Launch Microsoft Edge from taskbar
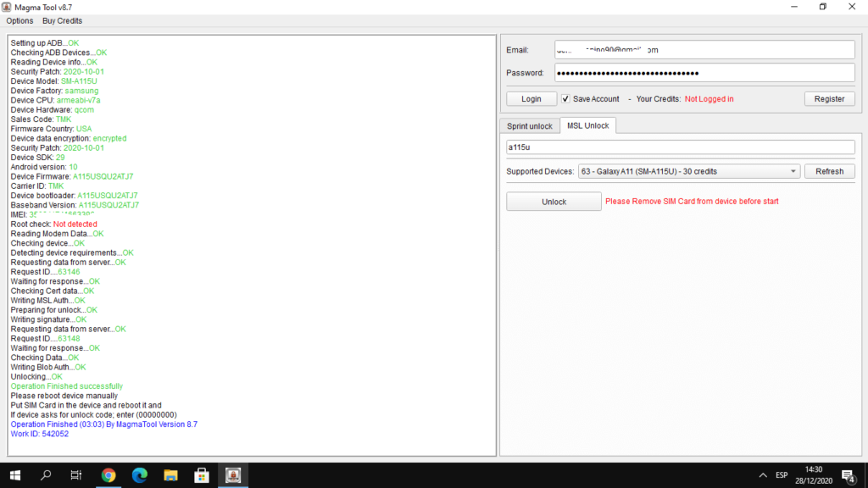The image size is (868, 488). click(140, 475)
